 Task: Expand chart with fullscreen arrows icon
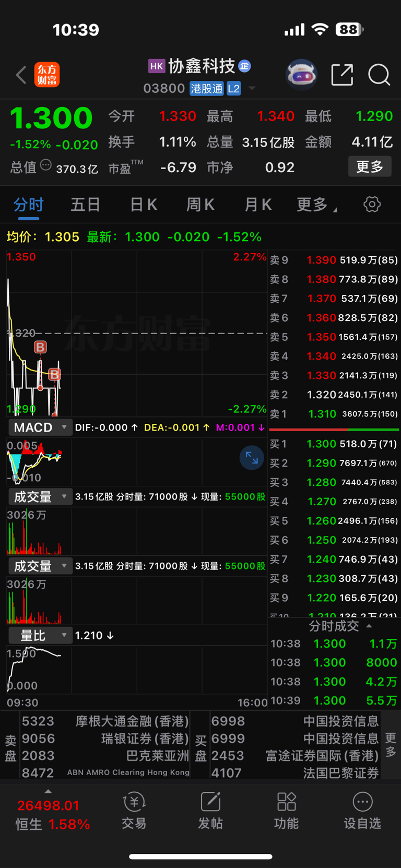pyautogui.click(x=252, y=458)
